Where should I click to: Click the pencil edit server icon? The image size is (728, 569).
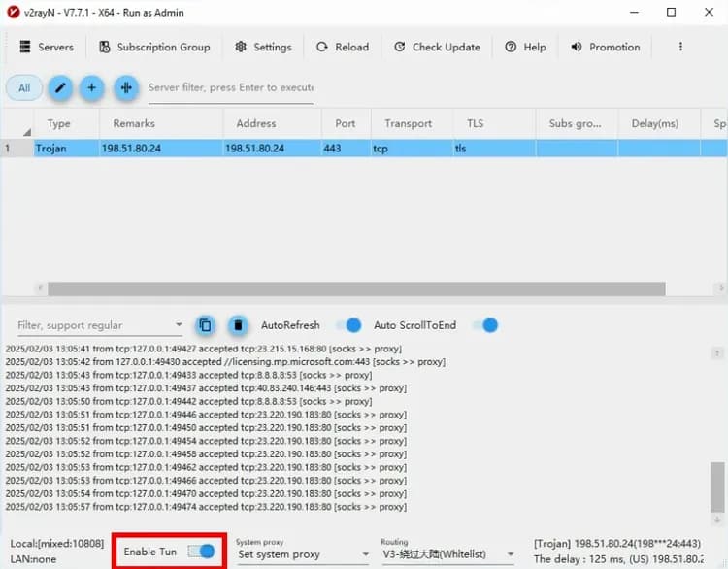point(60,87)
